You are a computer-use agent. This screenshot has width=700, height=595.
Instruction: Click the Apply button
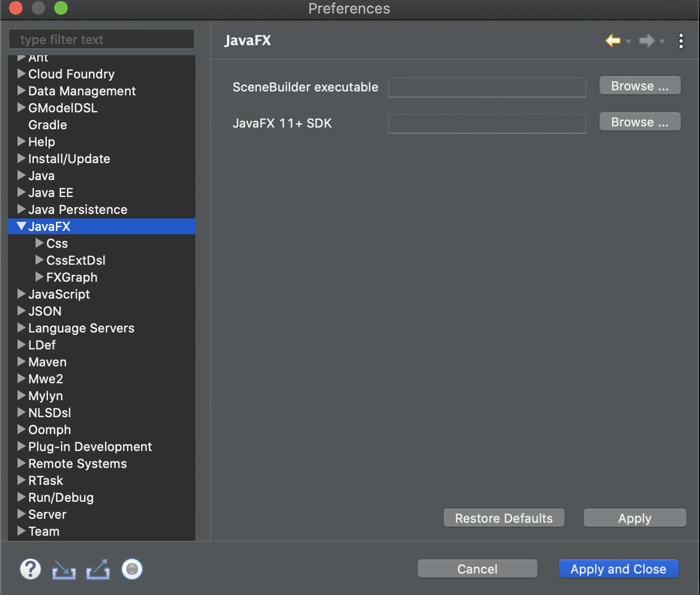tap(635, 518)
